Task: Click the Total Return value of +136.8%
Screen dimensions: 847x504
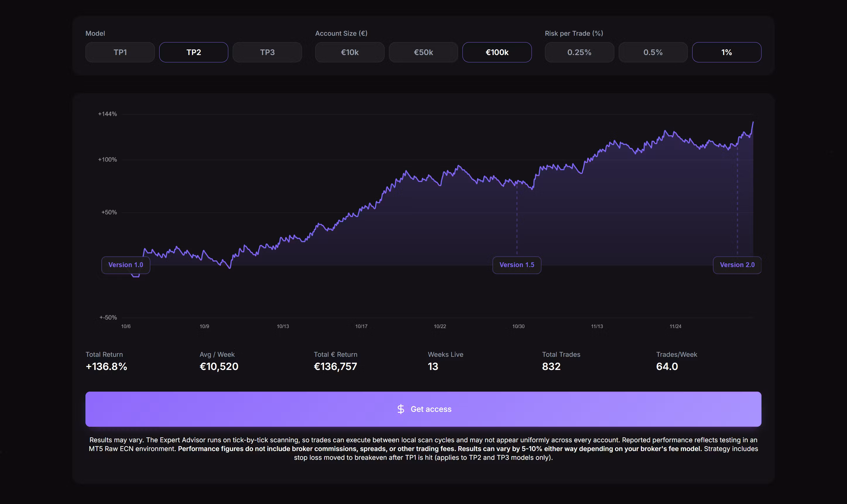Action: [106, 366]
